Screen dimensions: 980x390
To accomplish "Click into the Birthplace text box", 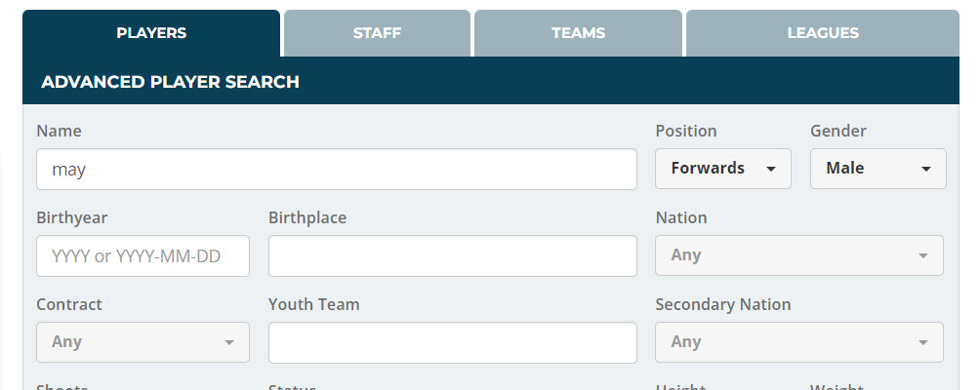I will [x=452, y=255].
